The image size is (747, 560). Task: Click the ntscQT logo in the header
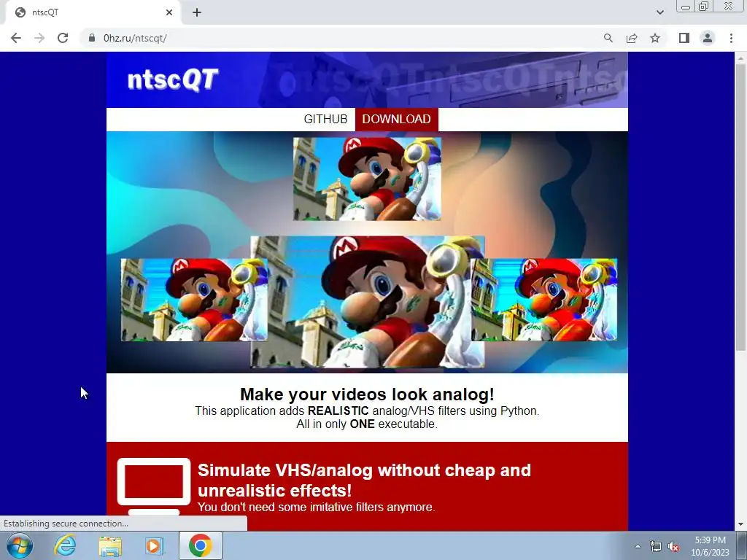point(173,79)
